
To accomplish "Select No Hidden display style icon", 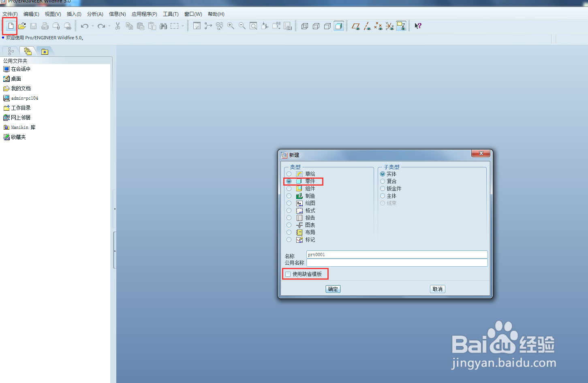I will click(x=327, y=26).
